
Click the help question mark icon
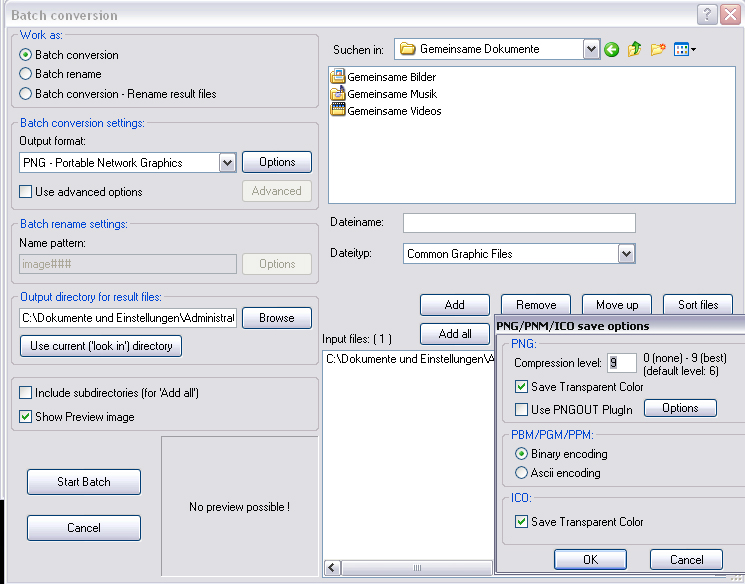tap(707, 14)
